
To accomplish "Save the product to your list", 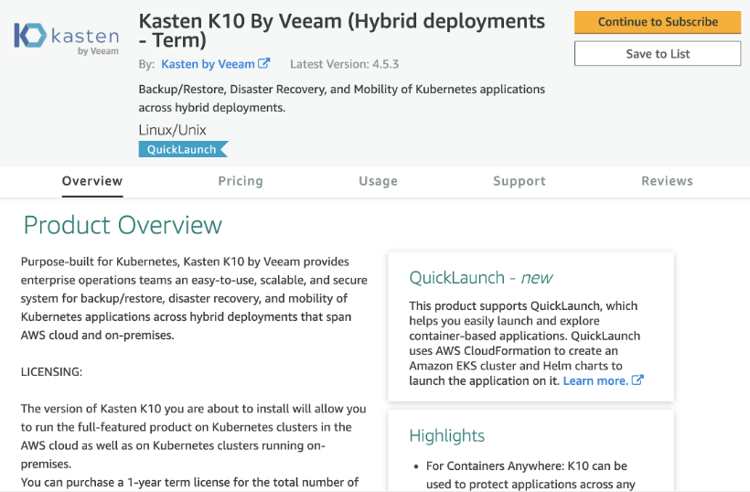I will pos(658,54).
